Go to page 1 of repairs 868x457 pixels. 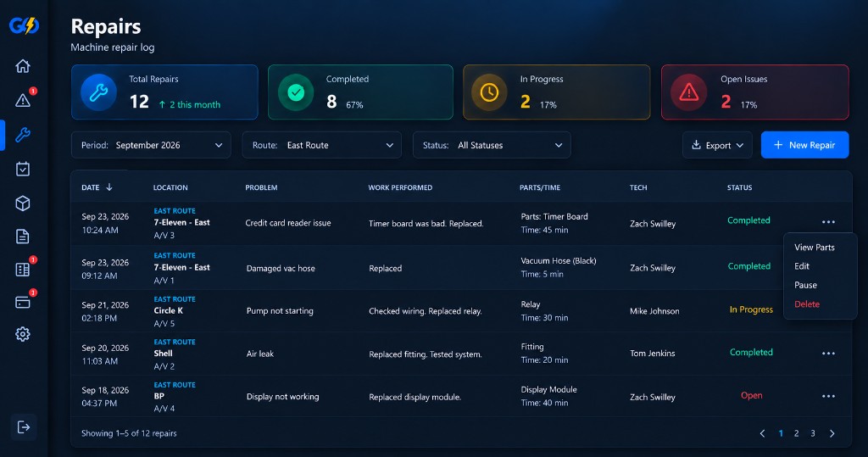tap(781, 433)
